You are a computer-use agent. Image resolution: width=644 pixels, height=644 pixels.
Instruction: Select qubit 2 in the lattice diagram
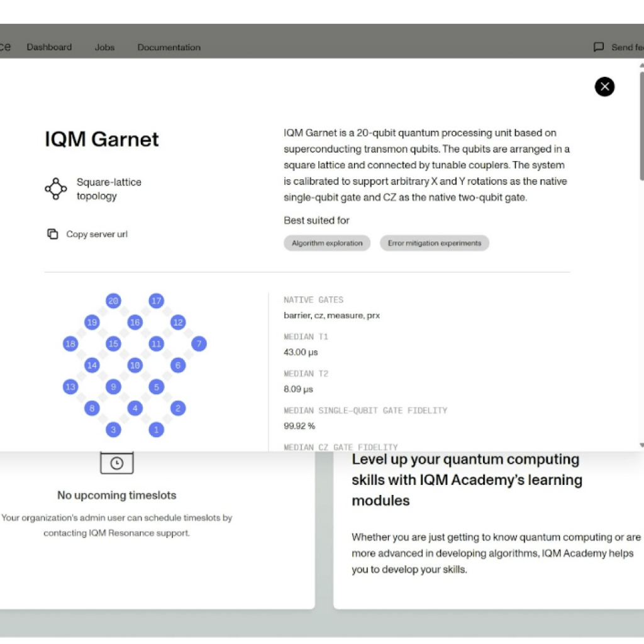coord(178,408)
